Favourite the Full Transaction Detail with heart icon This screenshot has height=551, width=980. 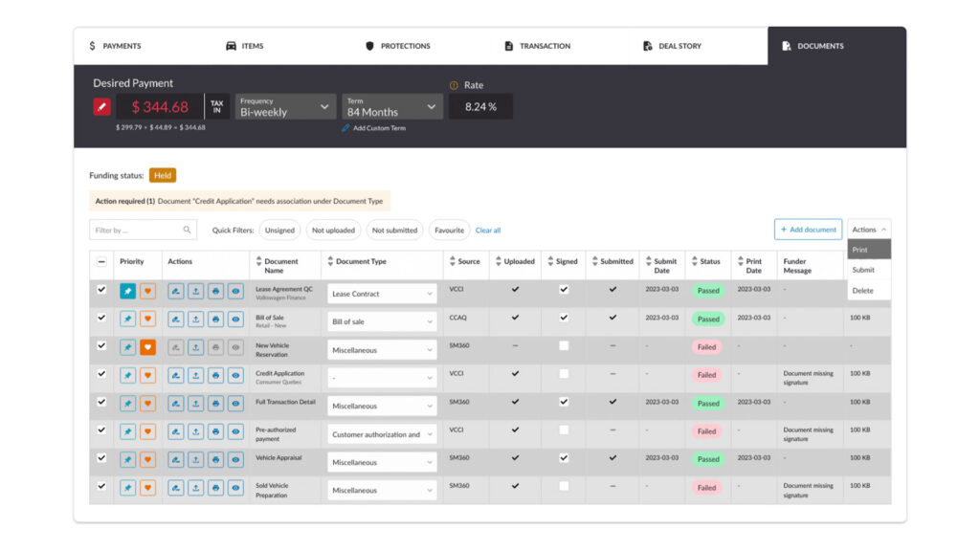147,403
